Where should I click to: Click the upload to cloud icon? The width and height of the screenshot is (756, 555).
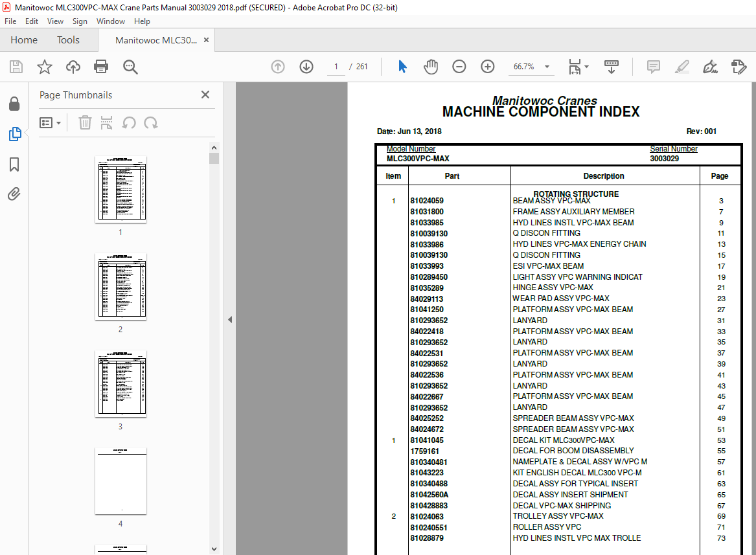tap(73, 67)
